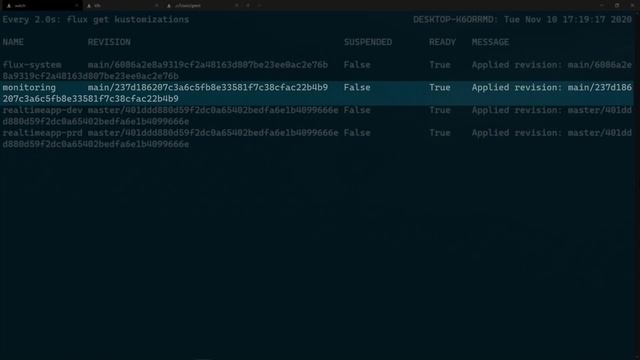Click the 'realtimeapp-prd' kustomization name
This screenshot has height=360, width=640.
[42, 133]
